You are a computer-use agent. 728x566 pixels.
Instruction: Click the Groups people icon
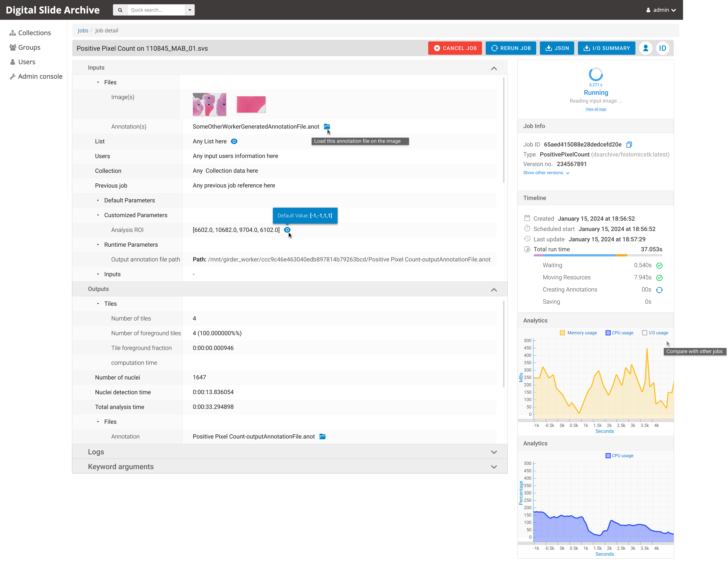coord(13,47)
